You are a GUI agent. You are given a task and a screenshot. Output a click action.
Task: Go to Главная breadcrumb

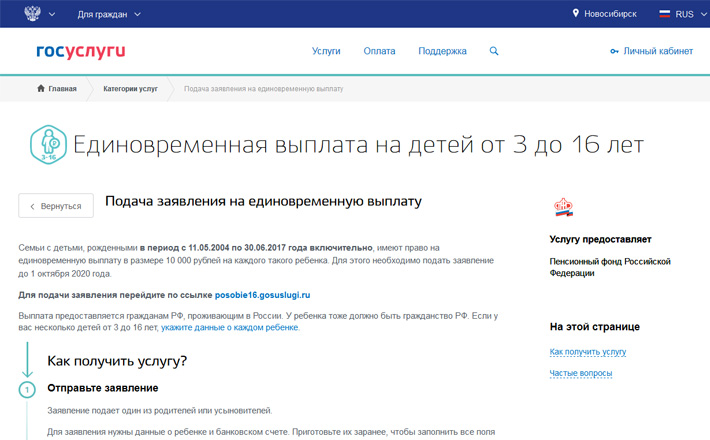62,89
